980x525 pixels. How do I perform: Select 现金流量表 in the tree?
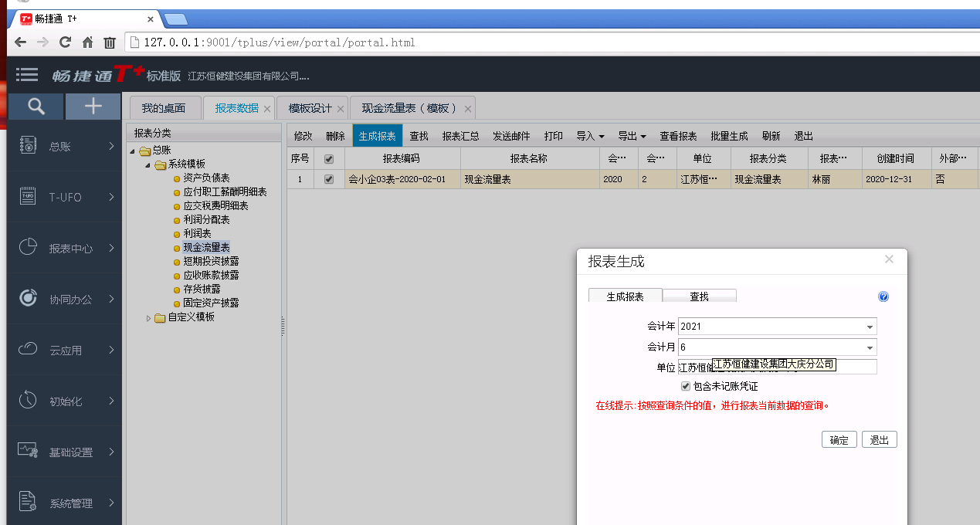pos(206,247)
